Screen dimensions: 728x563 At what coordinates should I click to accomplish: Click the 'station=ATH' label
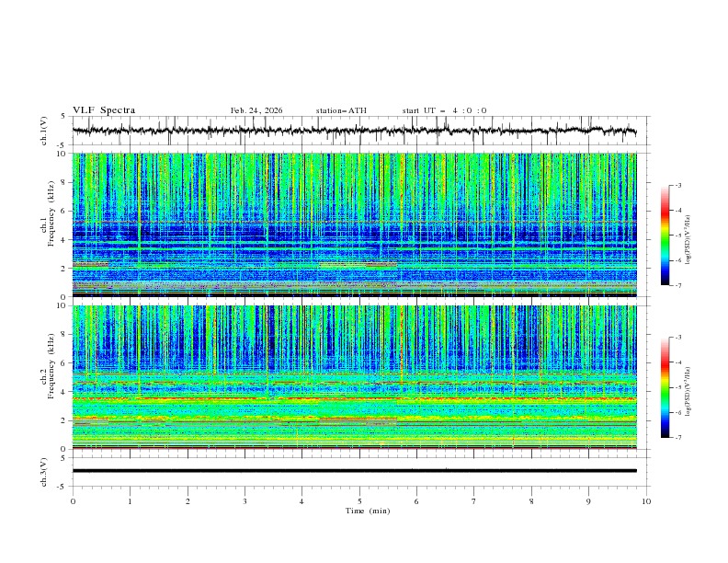pyautogui.click(x=341, y=110)
